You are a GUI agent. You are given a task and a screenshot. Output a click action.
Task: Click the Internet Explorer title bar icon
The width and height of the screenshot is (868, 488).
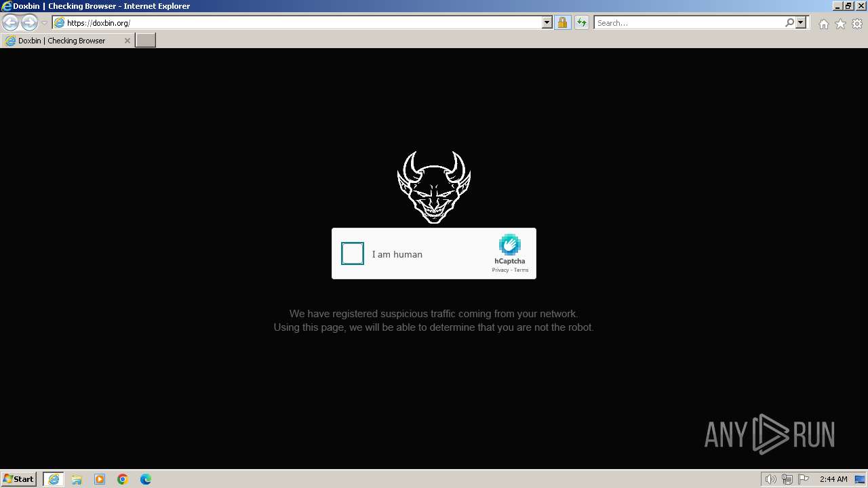click(7, 6)
